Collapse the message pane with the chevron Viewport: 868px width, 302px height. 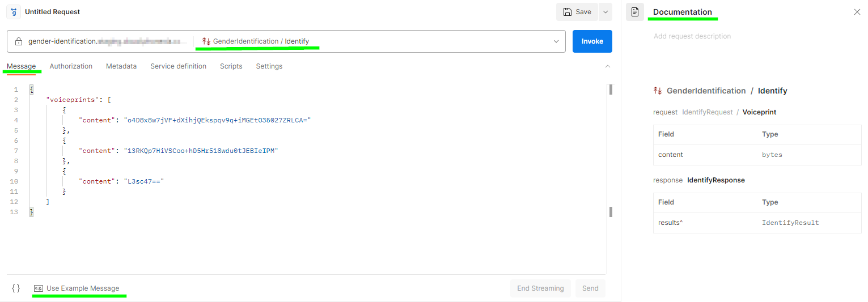coord(608,66)
